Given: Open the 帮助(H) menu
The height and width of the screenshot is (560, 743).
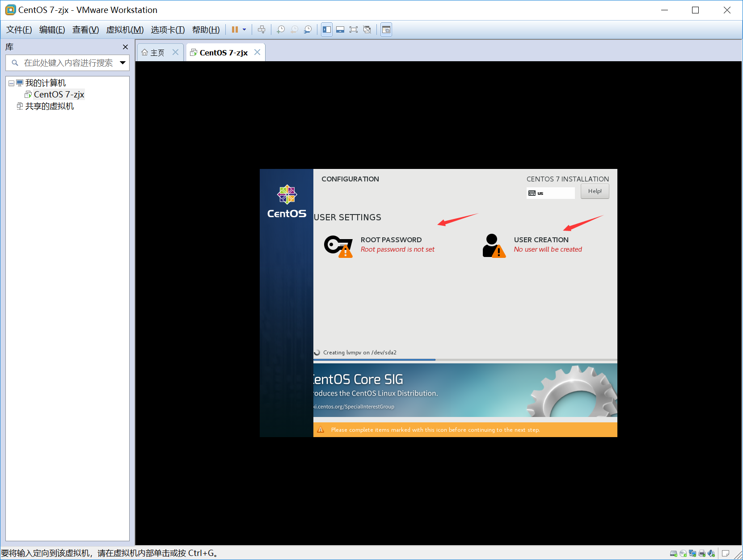Looking at the screenshot, I should point(206,29).
